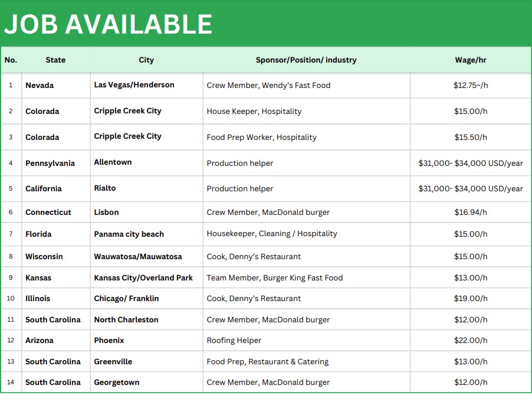
Task: Click the Wendy's Fast Food crew member cell
Action: (x=268, y=86)
